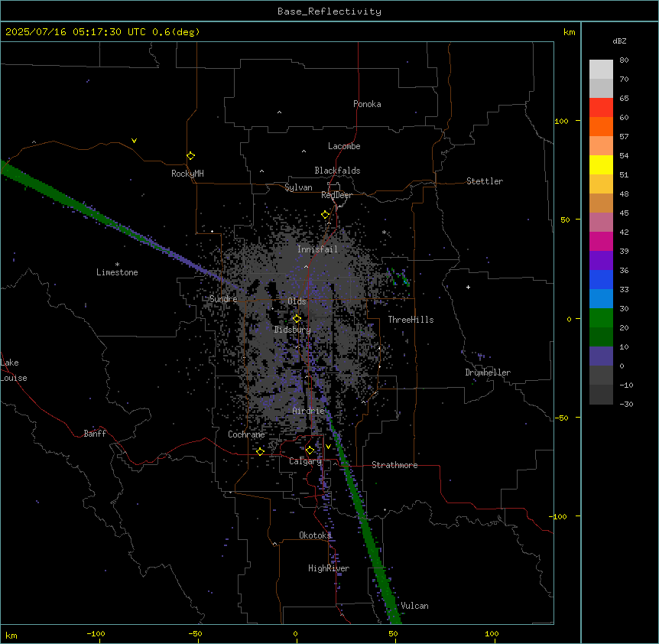Click the Base_Reflectivity title
Screen dimensions: 659x644
click(329, 11)
